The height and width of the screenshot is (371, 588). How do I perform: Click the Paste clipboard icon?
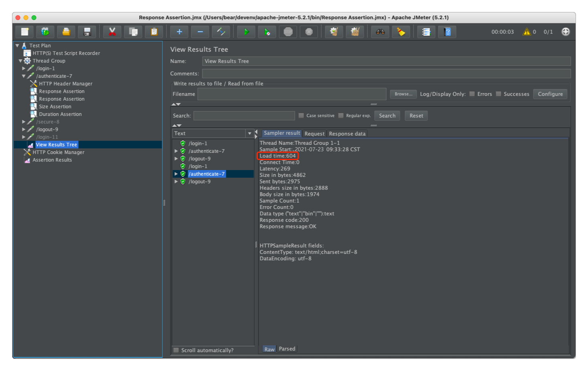pos(154,32)
